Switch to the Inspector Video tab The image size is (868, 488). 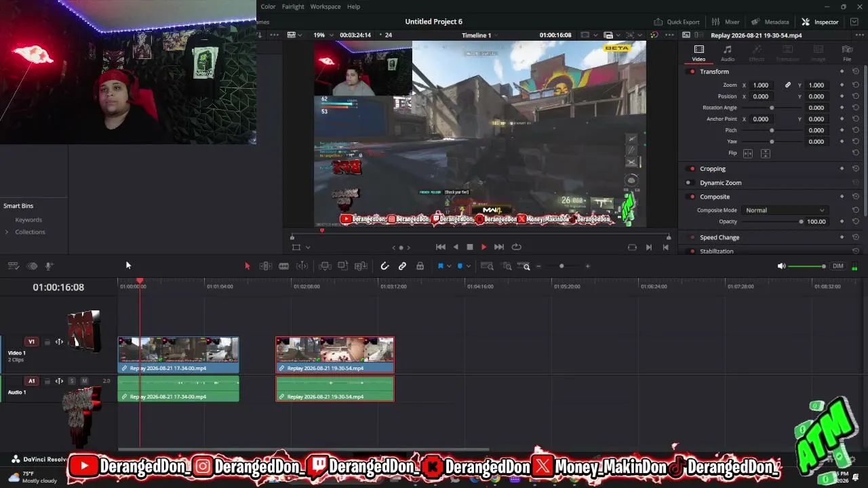[698, 54]
